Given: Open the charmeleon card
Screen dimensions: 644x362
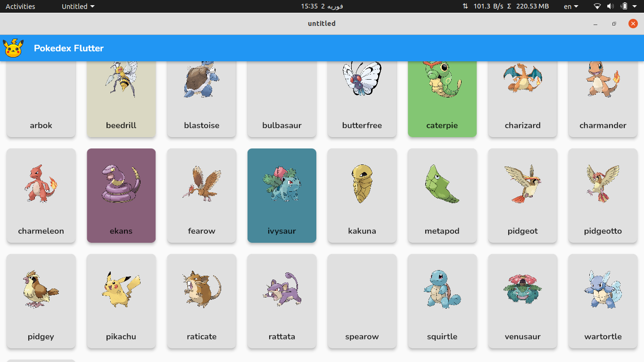Looking at the screenshot, I should [x=41, y=196].
